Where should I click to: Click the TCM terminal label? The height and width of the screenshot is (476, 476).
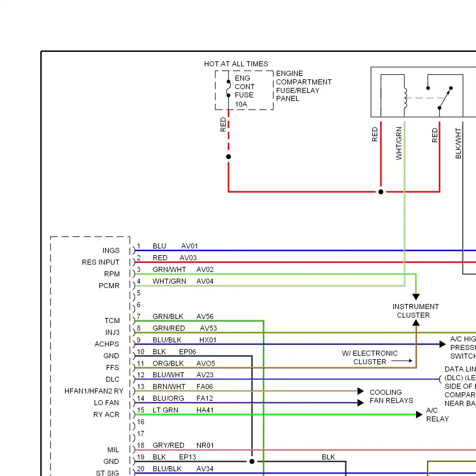tap(112, 321)
